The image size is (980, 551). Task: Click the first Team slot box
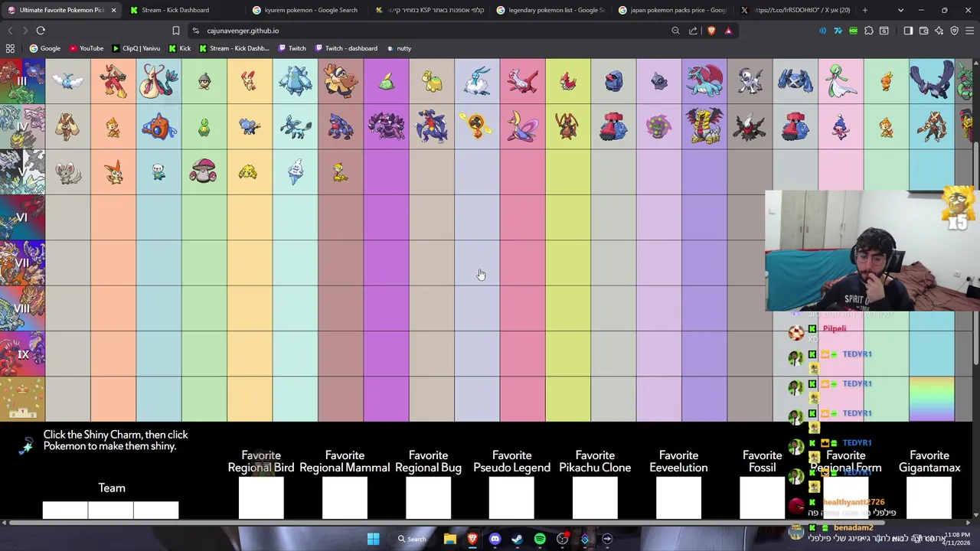pyautogui.click(x=65, y=510)
